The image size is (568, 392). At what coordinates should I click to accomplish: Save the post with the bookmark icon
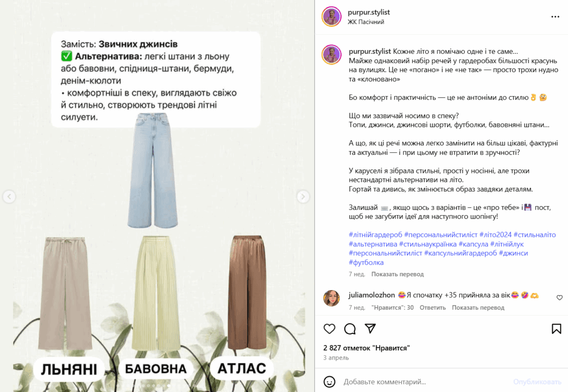556,329
